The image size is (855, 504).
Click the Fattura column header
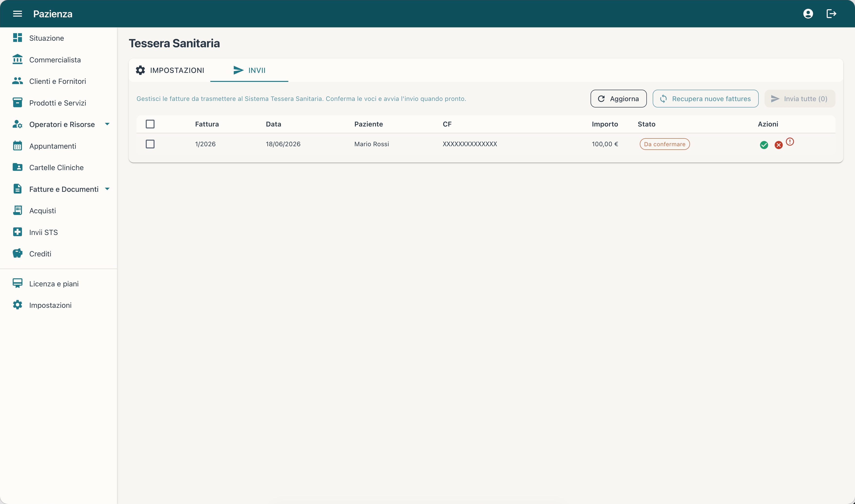click(207, 124)
